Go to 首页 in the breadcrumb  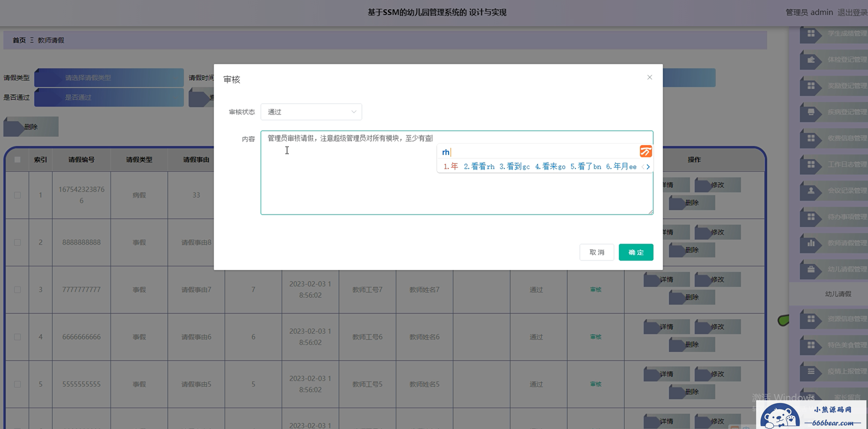(x=19, y=40)
